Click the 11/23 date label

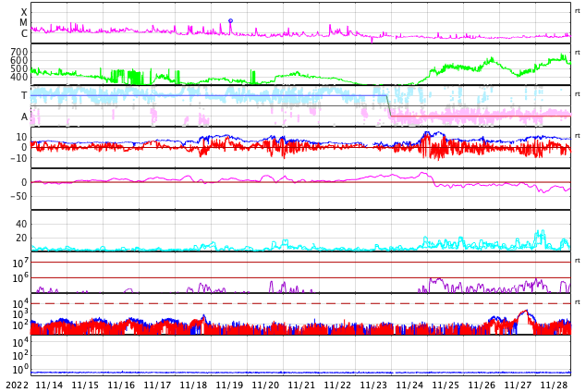point(373,385)
